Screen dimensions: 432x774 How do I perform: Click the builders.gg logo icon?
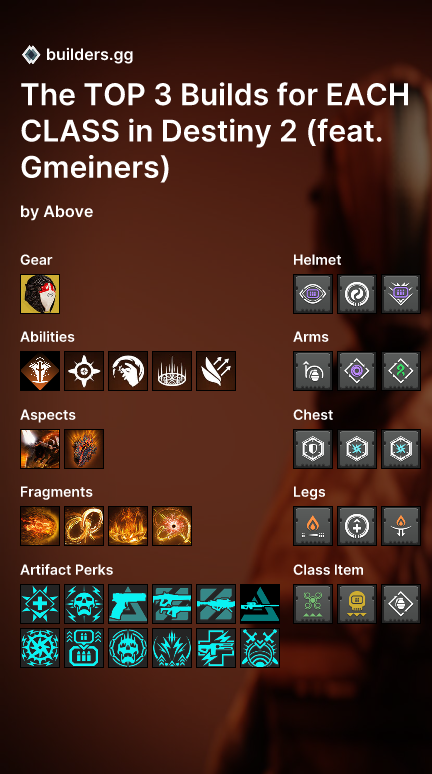coord(31,54)
